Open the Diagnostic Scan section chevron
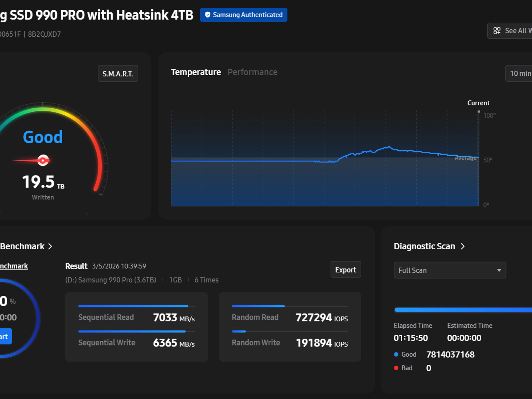Screen dimensions: 532x399 pyautogui.click(x=463, y=246)
